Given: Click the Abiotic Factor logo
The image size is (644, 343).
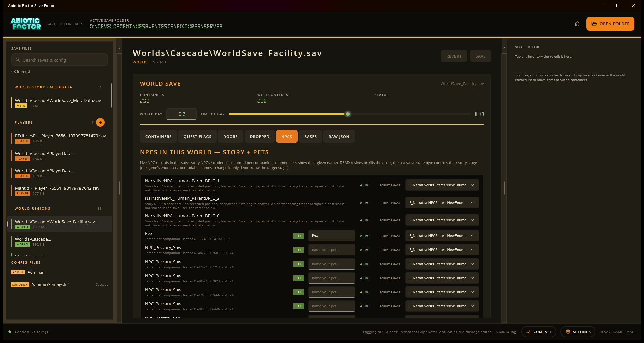Looking at the screenshot, I should (x=26, y=24).
